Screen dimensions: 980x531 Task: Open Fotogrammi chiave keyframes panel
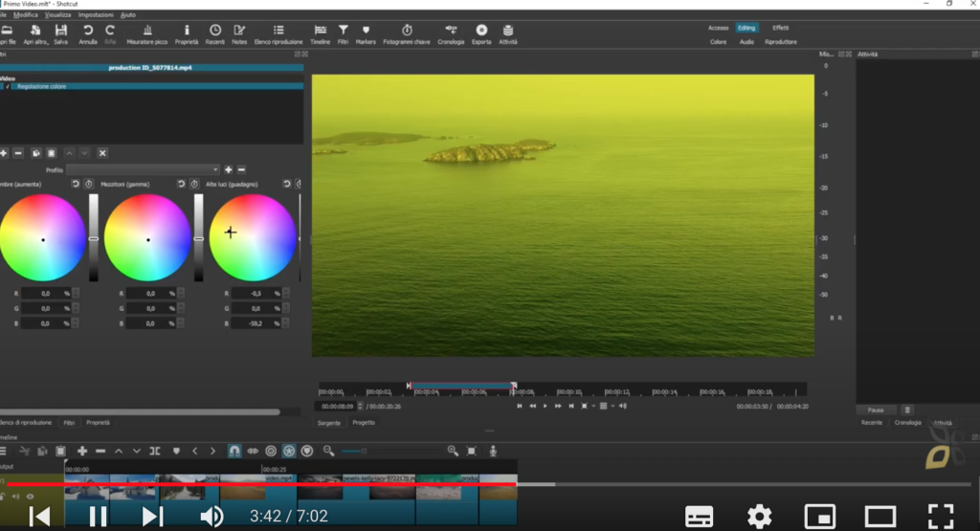coord(406,34)
